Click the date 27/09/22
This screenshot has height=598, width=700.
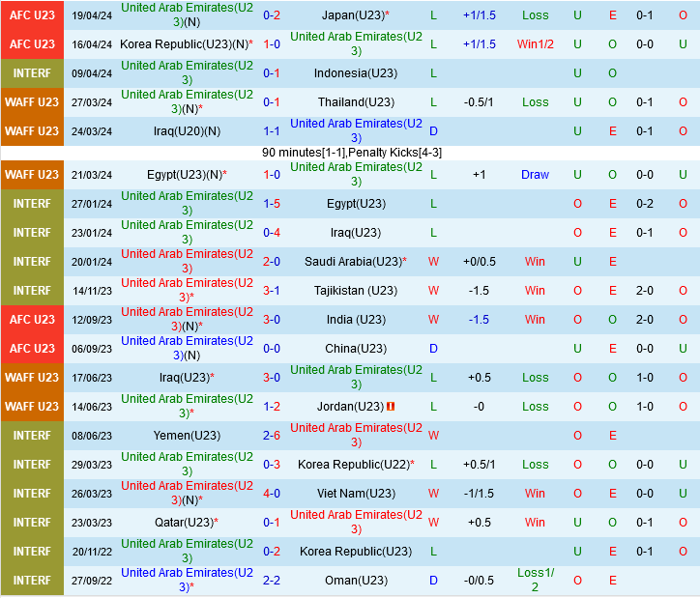click(x=92, y=581)
